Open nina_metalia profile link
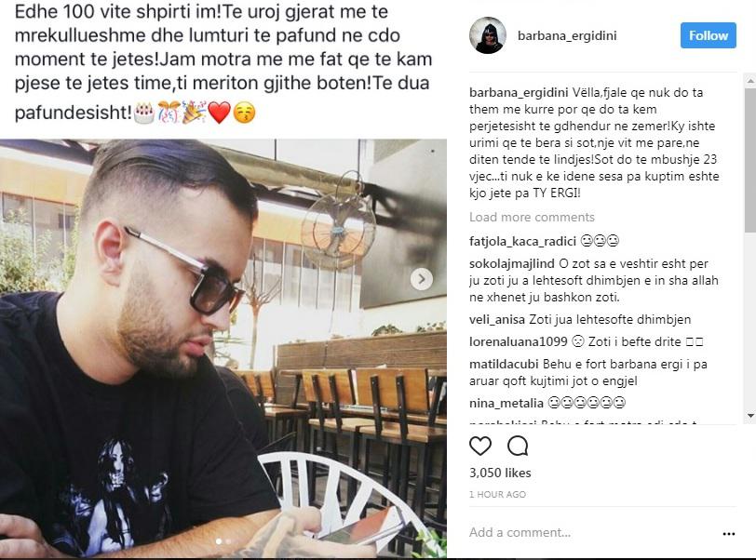 (x=506, y=403)
